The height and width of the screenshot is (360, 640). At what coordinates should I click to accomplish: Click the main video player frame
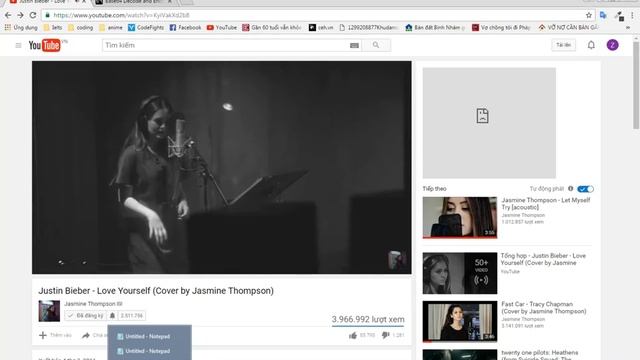(222, 167)
